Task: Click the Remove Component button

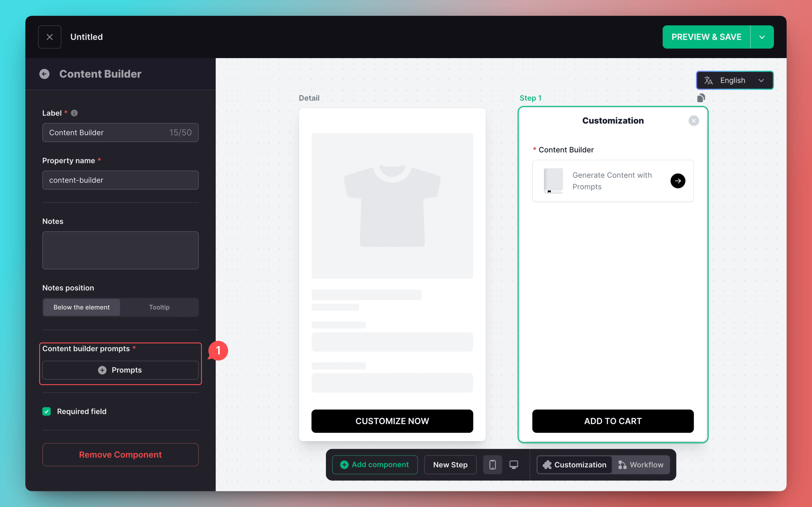Action: point(120,454)
